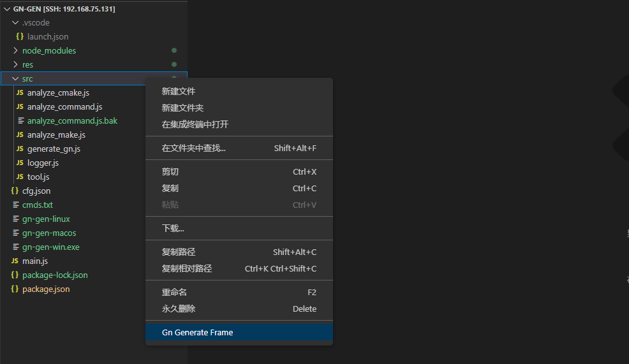Expand the node_modules folder
Viewport: 629px width, 364px height.
(15, 51)
